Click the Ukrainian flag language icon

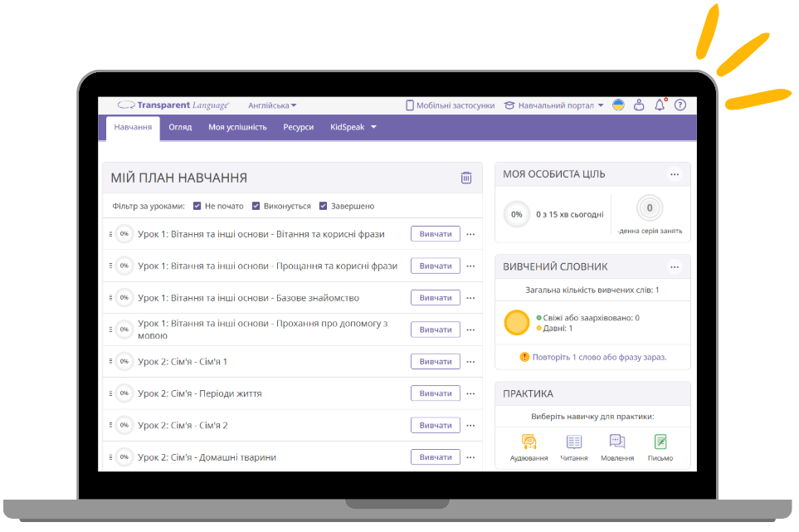(618, 105)
